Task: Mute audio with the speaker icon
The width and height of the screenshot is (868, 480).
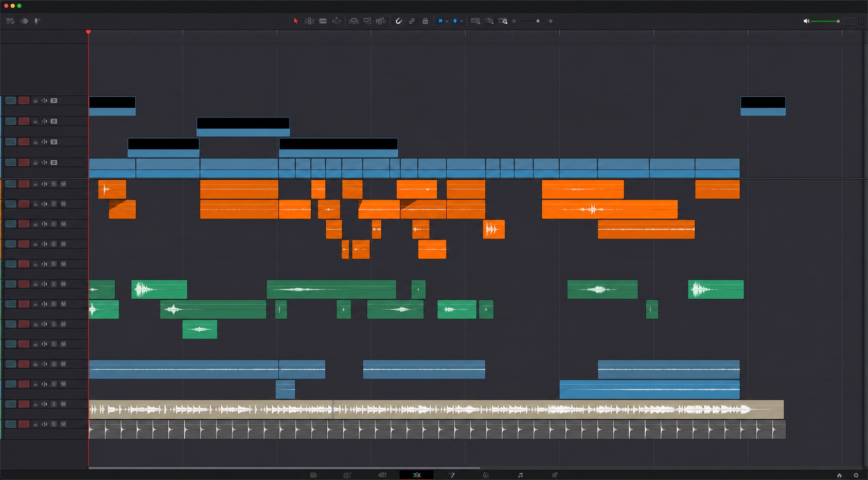Action: 806,21
